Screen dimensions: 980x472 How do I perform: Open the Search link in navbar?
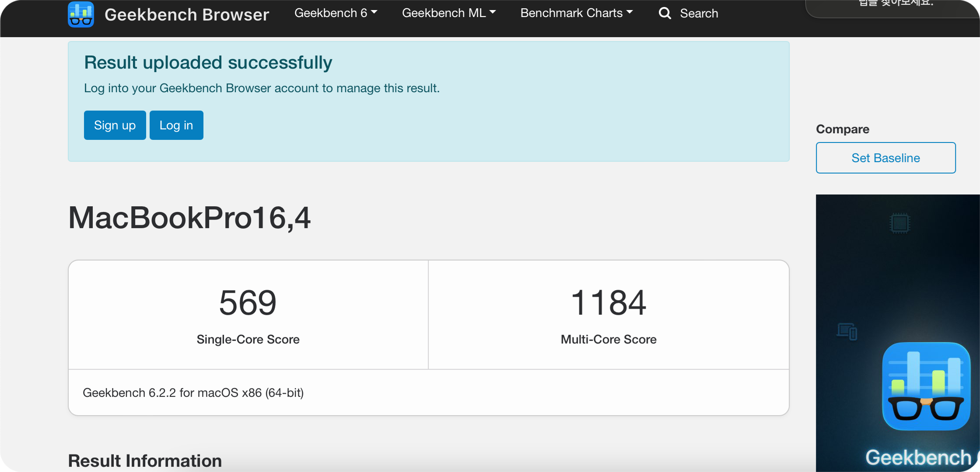pos(699,14)
